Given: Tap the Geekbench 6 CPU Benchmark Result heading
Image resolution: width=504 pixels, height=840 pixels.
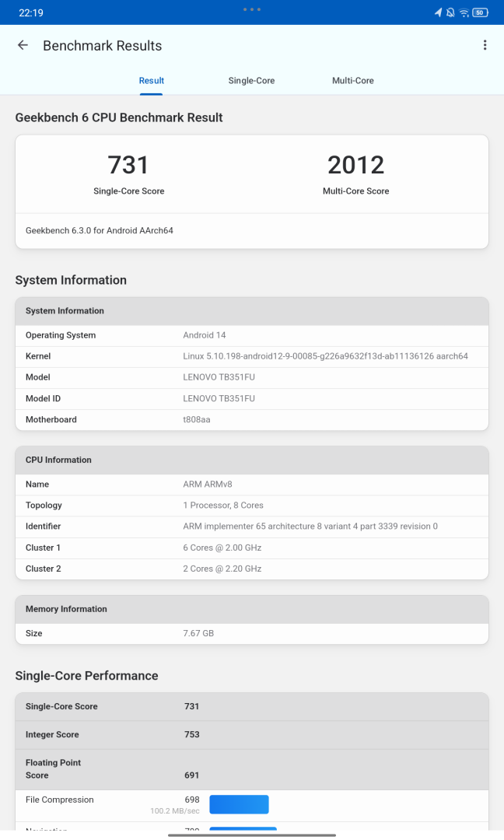Looking at the screenshot, I should pos(119,118).
